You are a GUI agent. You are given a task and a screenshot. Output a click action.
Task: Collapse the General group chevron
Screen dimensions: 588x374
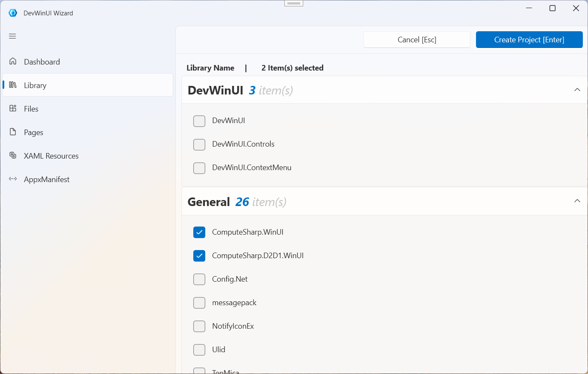[577, 201]
